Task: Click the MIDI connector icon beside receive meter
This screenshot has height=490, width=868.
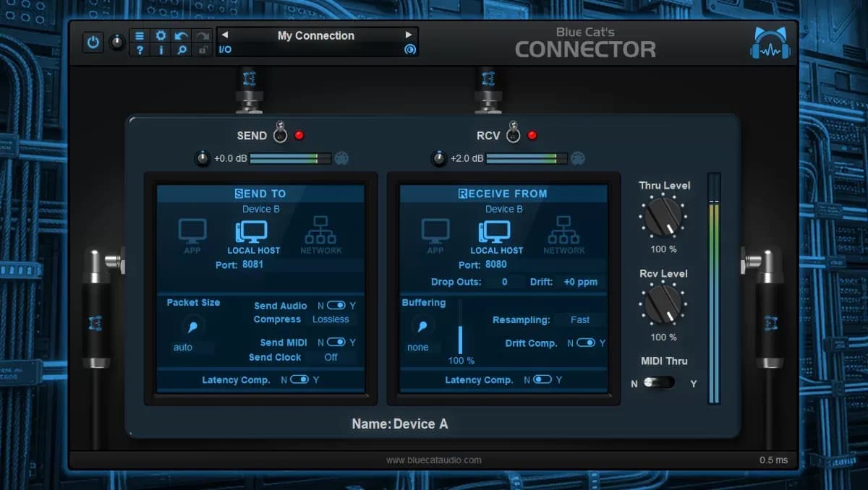Action: (577, 158)
